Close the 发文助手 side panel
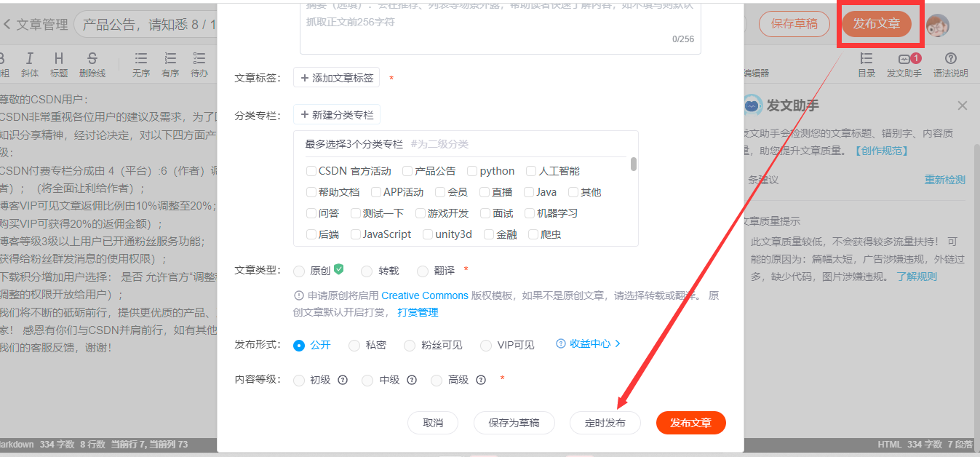This screenshot has width=980, height=457. pyautogui.click(x=963, y=106)
